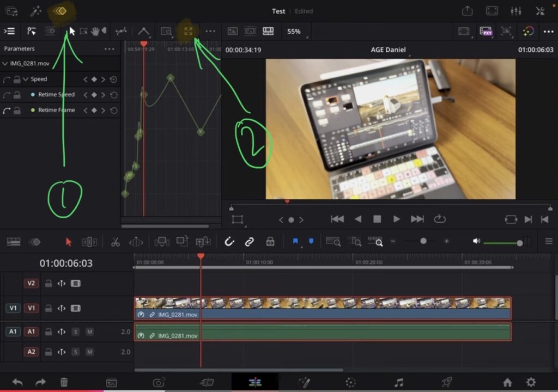
Task: Toggle the keyframe parameter list sidebar
Action: 9,31
